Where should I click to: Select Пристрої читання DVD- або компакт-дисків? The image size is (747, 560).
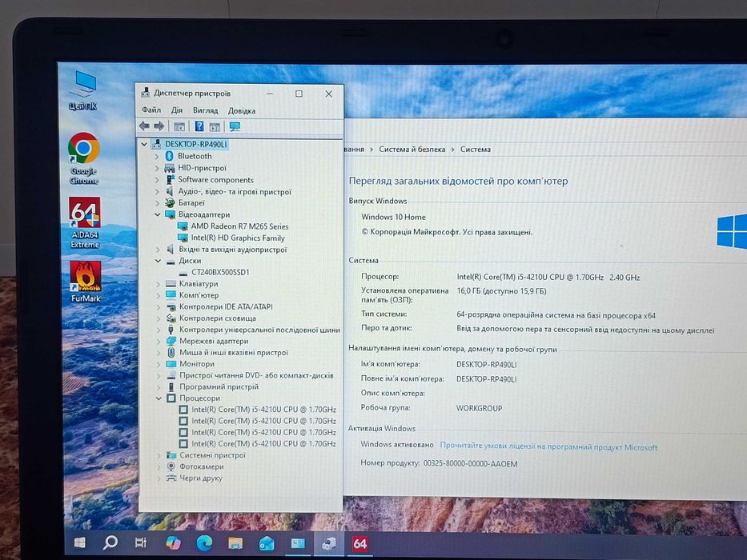tap(256, 375)
